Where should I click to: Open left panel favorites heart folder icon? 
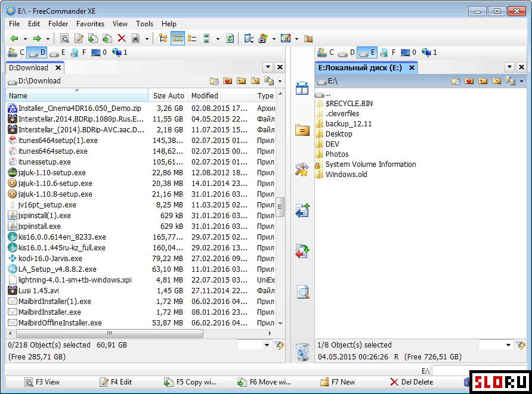(228, 81)
